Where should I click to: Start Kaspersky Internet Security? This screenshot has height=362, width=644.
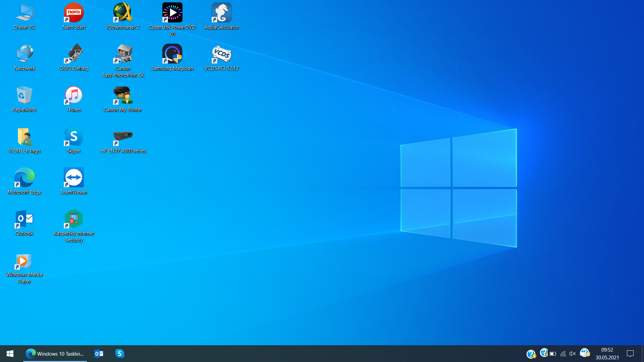click(x=73, y=219)
